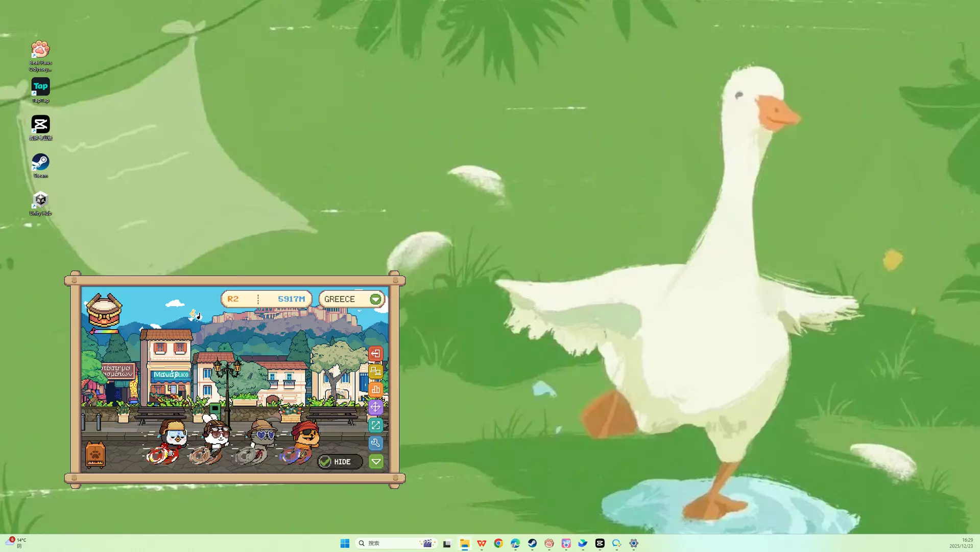Open the CapCut desktop shortcut
The image size is (980, 552).
[x=40, y=128]
